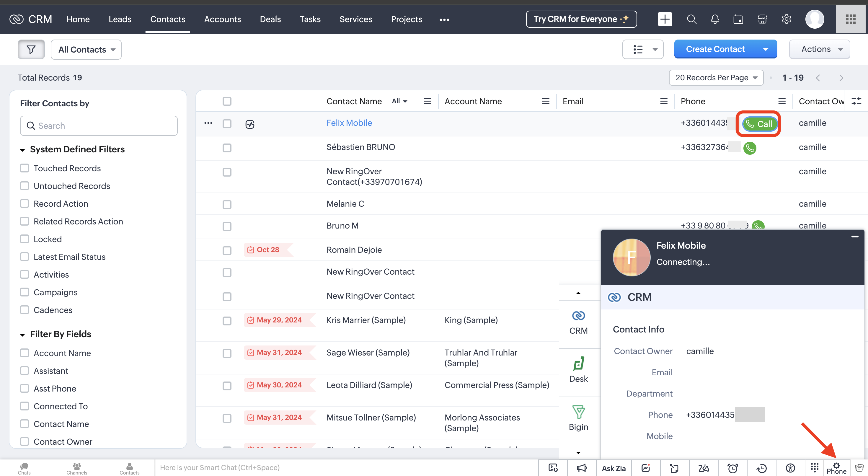This screenshot has height=476, width=868.
Task: Switch to the Leads tab
Action: tap(120, 19)
